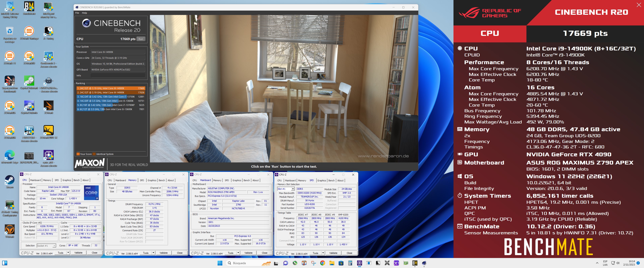Select ranking row i5-13600K score 7001
The width and height of the screenshot is (644, 268).
click(111, 109)
